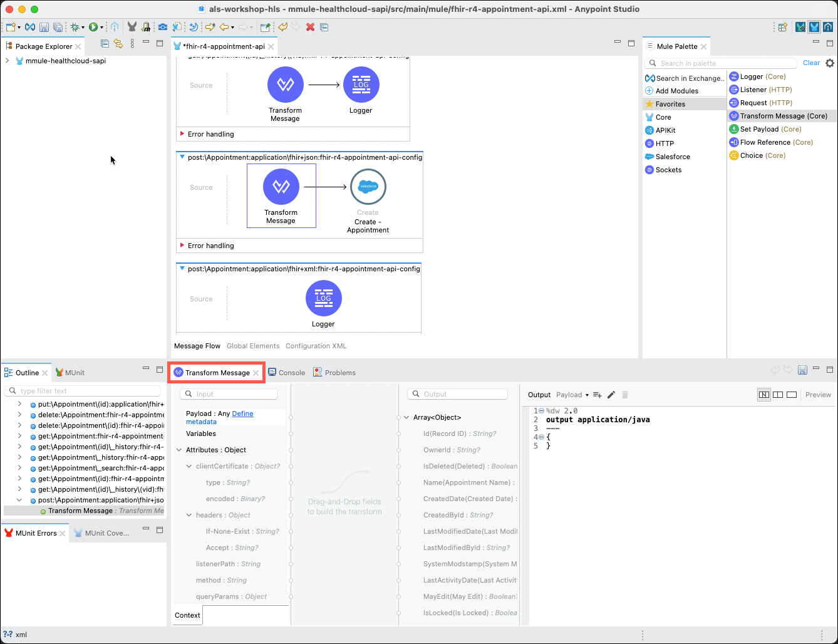Collapse post:\Appointment fhir+json node in Outline
Screen dimensions: 838x644
pos(19,500)
